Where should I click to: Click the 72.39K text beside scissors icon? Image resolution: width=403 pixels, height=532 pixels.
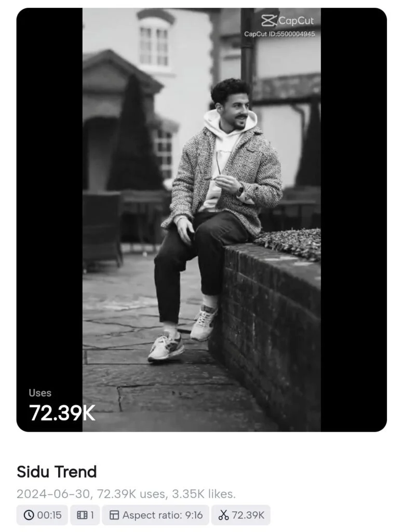(248, 515)
